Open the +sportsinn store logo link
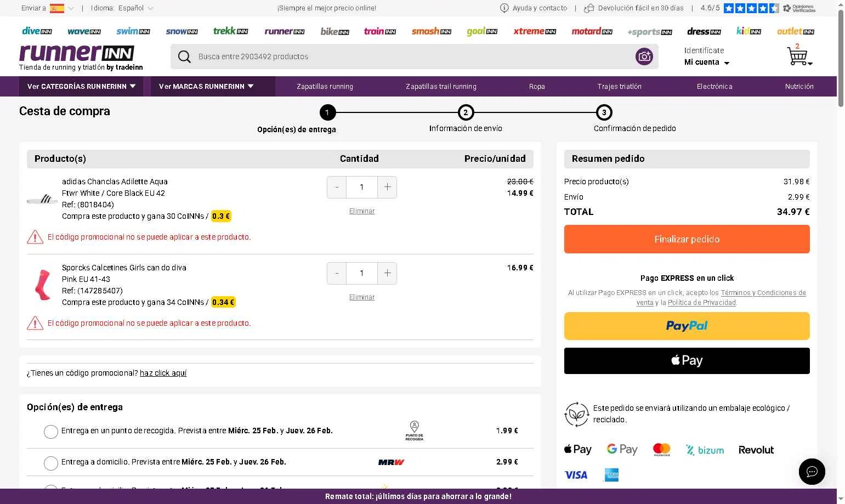Viewport: 845px width, 504px height. [x=649, y=32]
